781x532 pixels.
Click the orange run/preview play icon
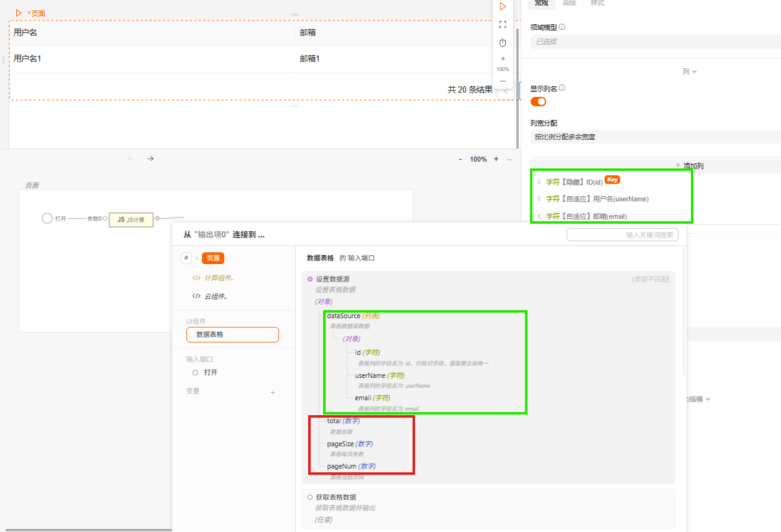pyautogui.click(x=503, y=6)
